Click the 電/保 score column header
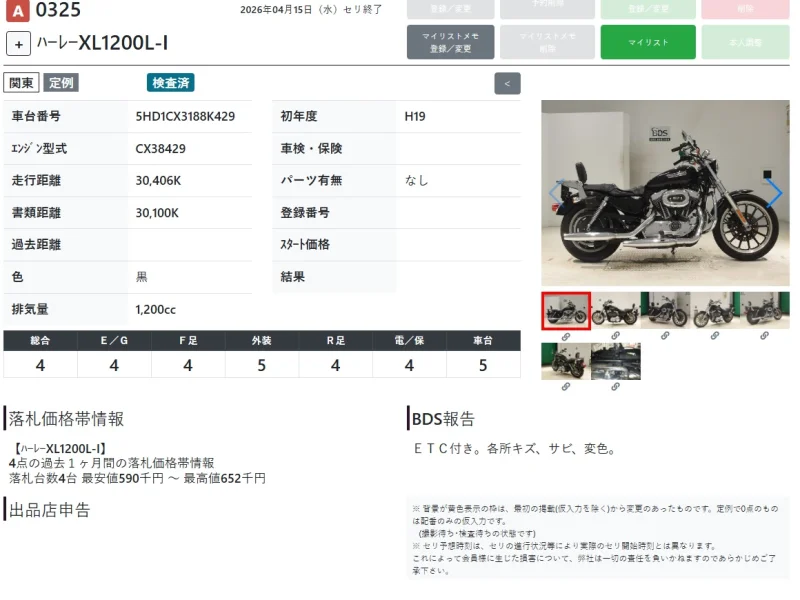Image resolution: width=800 pixels, height=600 pixels. coord(409,340)
